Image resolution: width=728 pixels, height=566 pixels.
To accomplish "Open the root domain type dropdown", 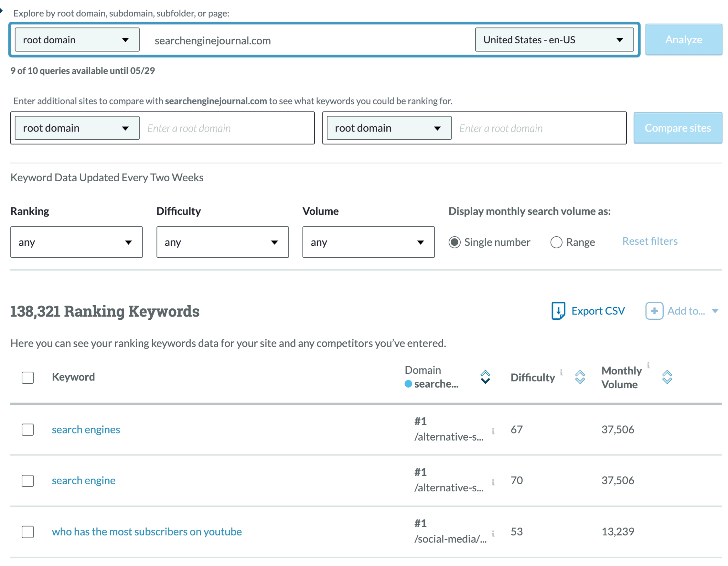I will click(76, 39).
